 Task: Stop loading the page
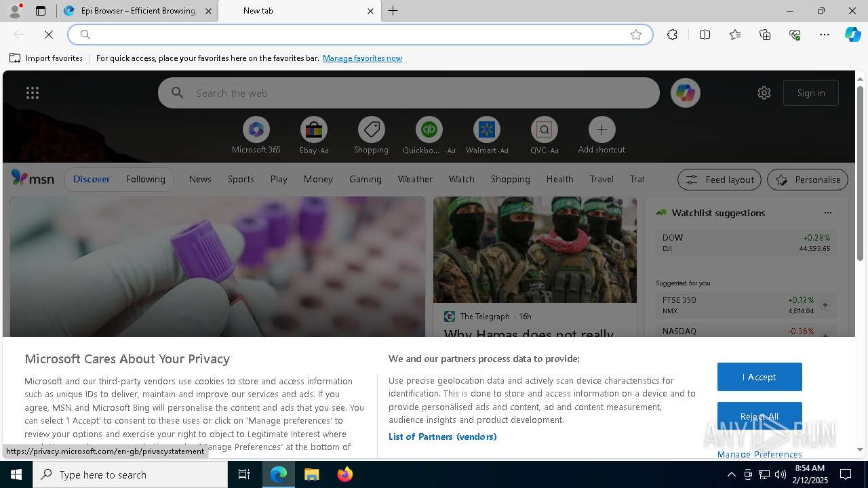[x=49, y=35]
